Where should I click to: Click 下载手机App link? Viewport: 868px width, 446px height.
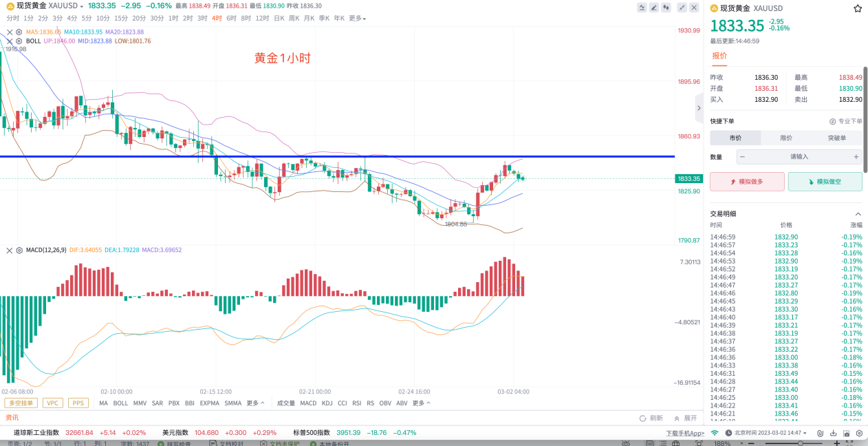pyautogui.click(x=684, y=434)
